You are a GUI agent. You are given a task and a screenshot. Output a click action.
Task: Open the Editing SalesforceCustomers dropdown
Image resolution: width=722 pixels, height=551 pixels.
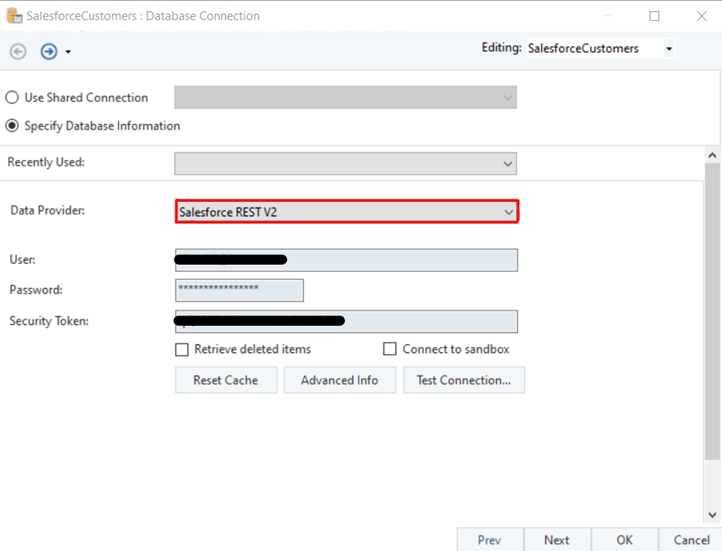click(x=668, y=49)
